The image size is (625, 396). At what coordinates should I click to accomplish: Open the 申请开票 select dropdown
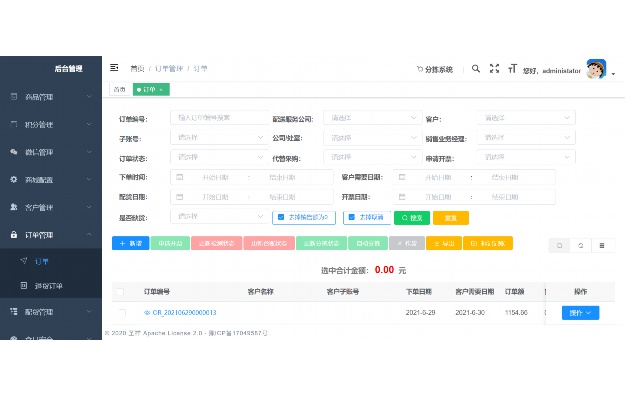[526, 157]
